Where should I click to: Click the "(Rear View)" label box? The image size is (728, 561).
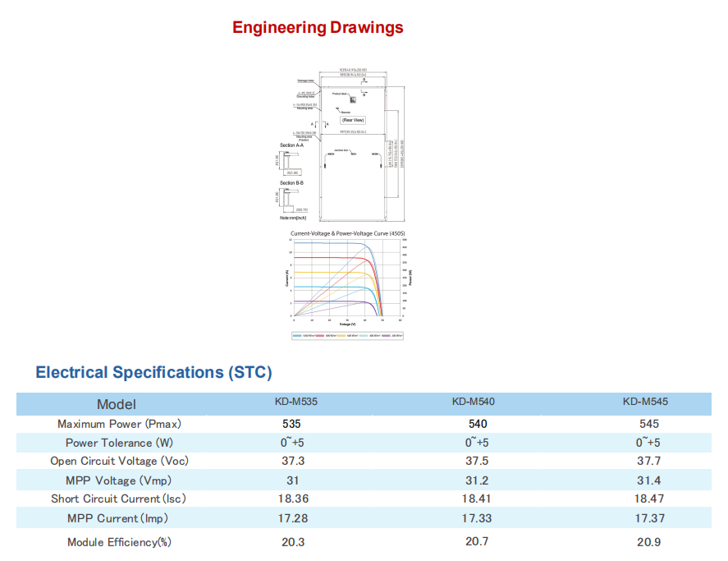click(352, 120)
